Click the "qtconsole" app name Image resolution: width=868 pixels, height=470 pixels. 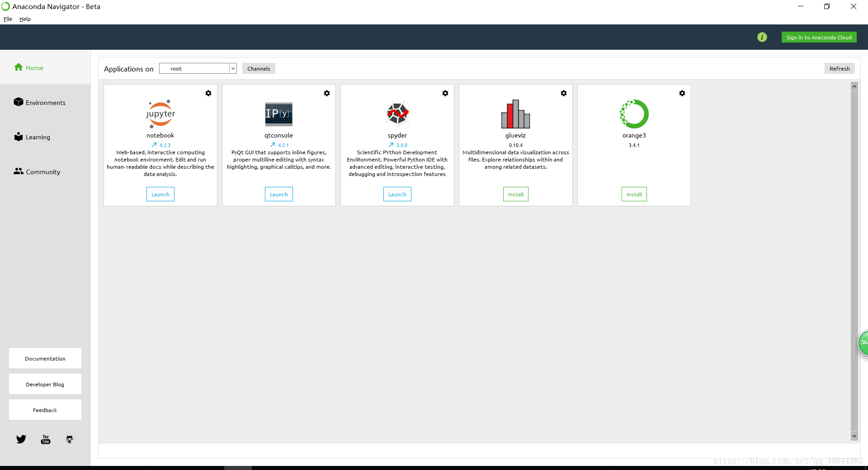click(x=279, y=135)
